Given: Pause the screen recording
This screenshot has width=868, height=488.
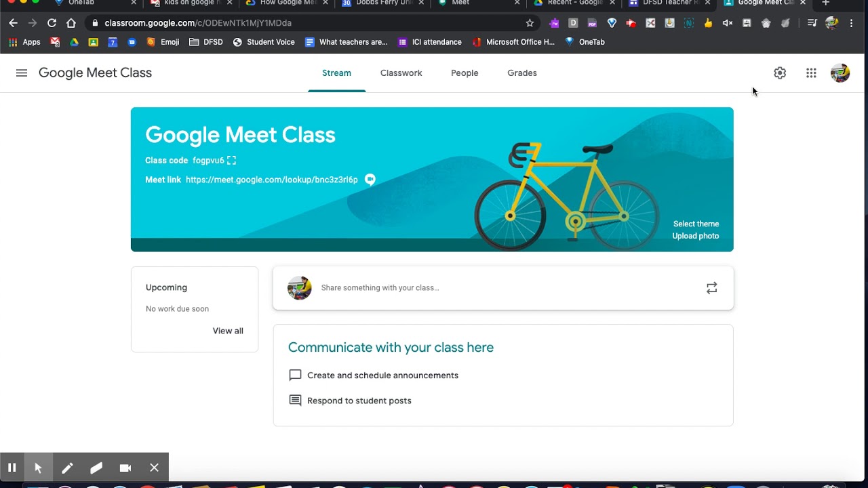Looking at the screenshot, I should tap(12, 468).
